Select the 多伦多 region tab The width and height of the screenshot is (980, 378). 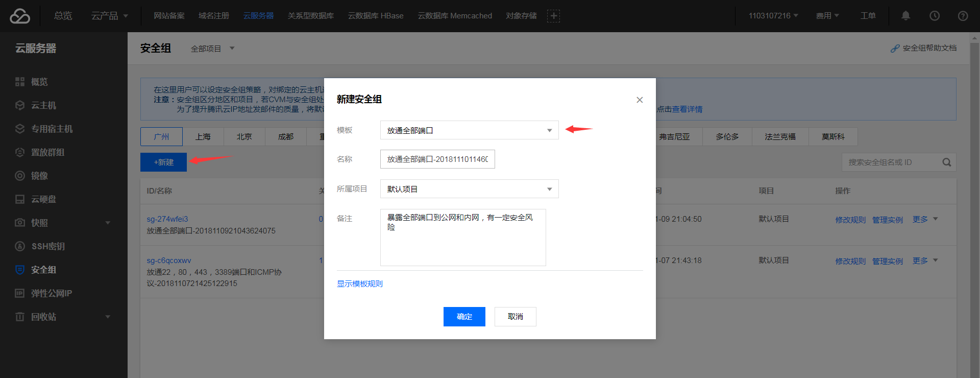pos(727,137)
